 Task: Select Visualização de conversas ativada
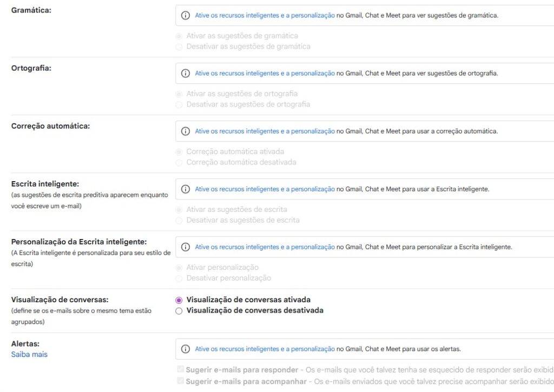tap(179, 299)
